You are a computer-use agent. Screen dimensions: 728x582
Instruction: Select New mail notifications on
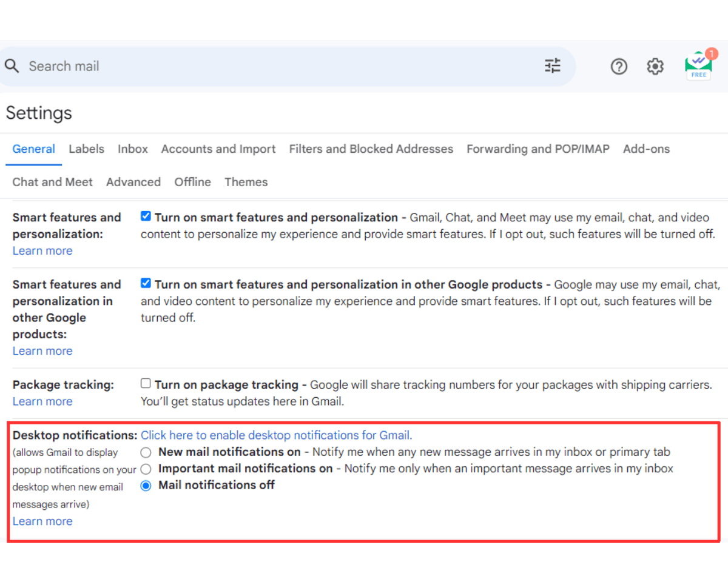click(x=146, y=452)
